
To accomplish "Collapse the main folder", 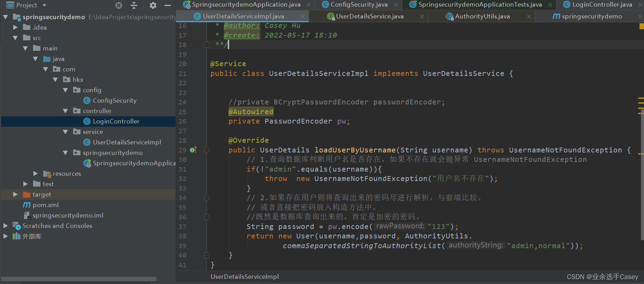I will [25, 48].
